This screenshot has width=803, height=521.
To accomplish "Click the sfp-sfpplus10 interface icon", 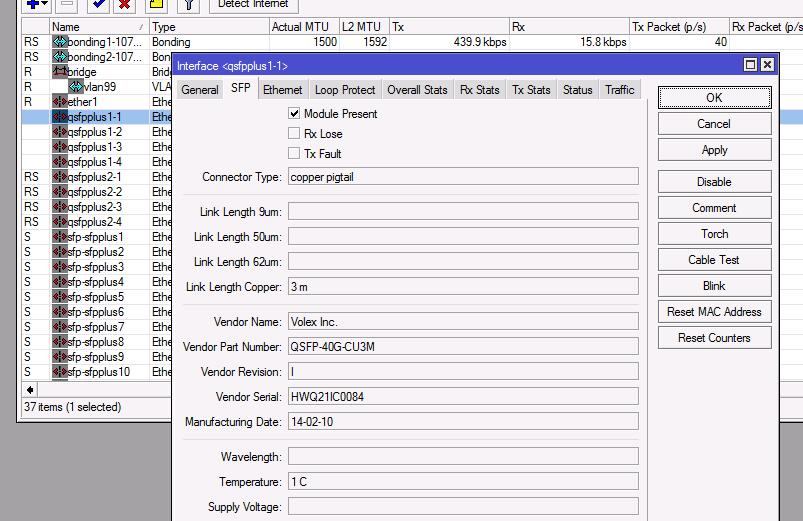I will [x=59, y=371].
